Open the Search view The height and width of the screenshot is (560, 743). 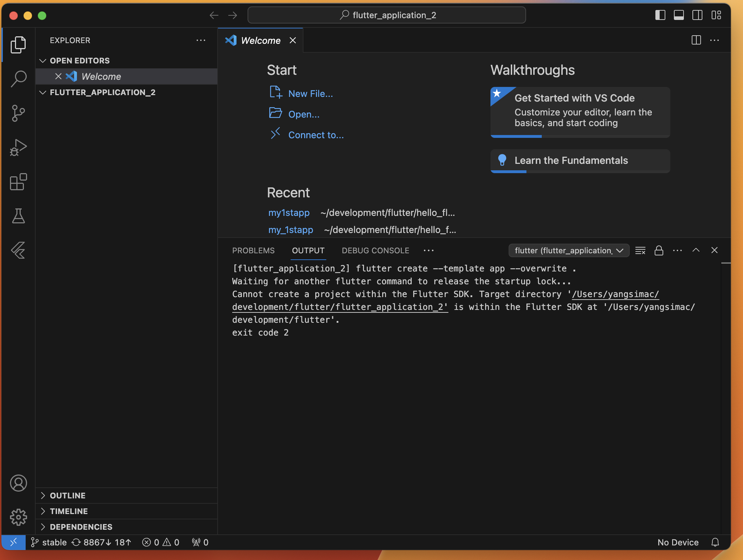(x=18, y=79)
